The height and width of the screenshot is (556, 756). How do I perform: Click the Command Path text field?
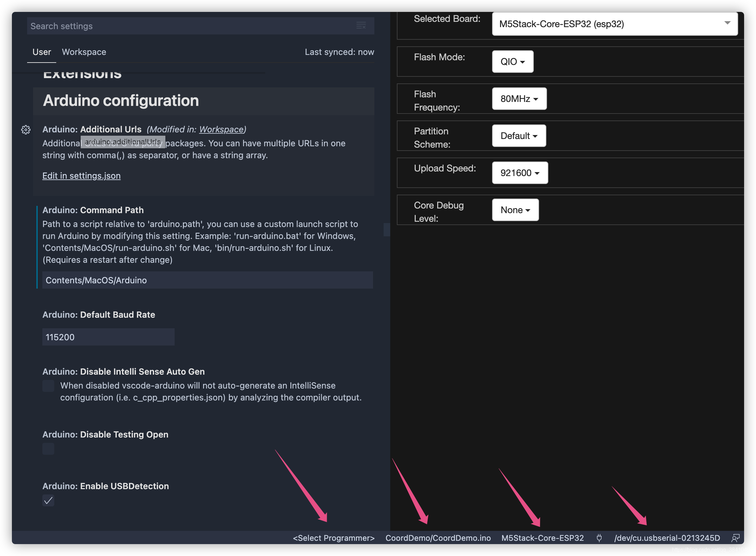207,280
